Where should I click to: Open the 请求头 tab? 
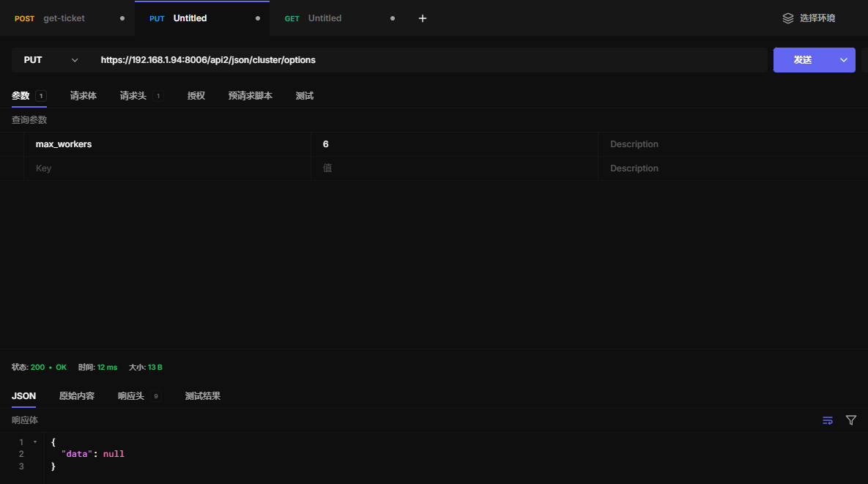(x=133, y=96)
